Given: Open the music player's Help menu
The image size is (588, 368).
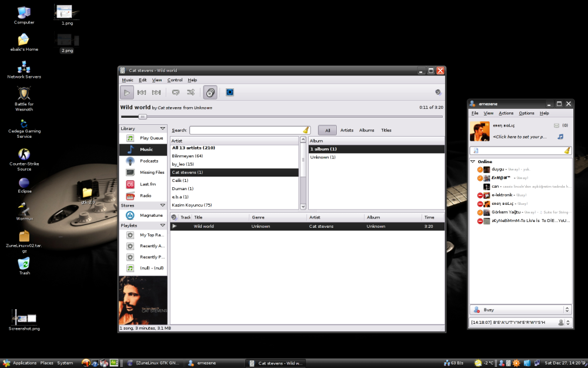Looking at the screenshot, I should (192, 80).
